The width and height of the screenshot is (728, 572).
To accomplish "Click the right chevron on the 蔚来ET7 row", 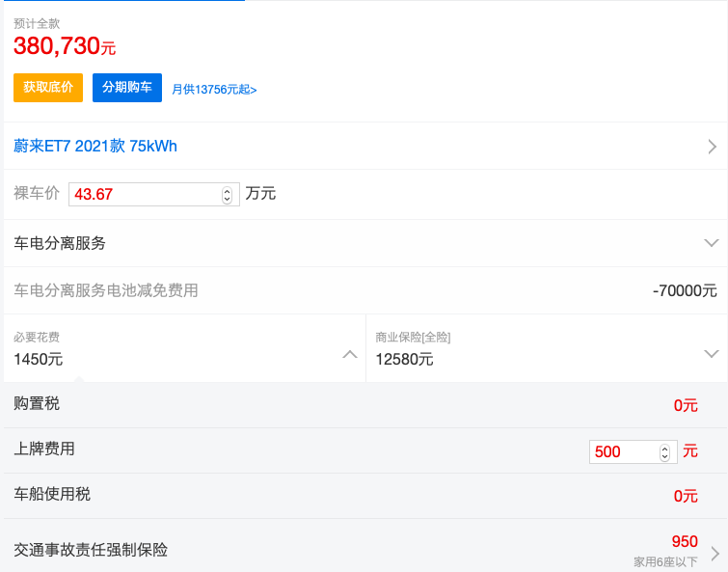I will click(x=712, y=147).
